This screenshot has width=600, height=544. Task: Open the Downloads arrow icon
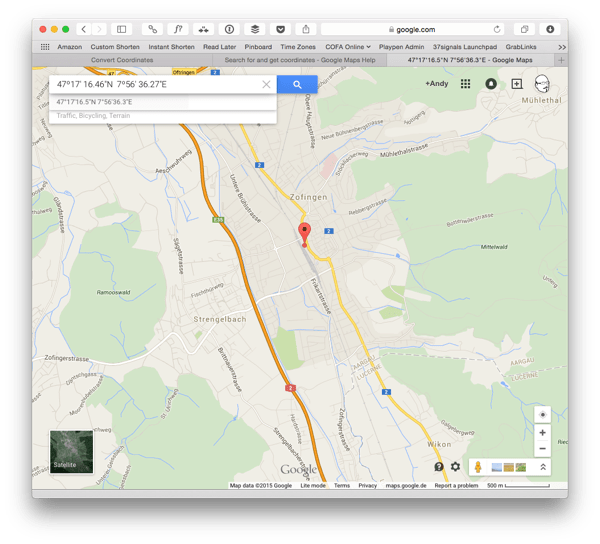[550, 29]
